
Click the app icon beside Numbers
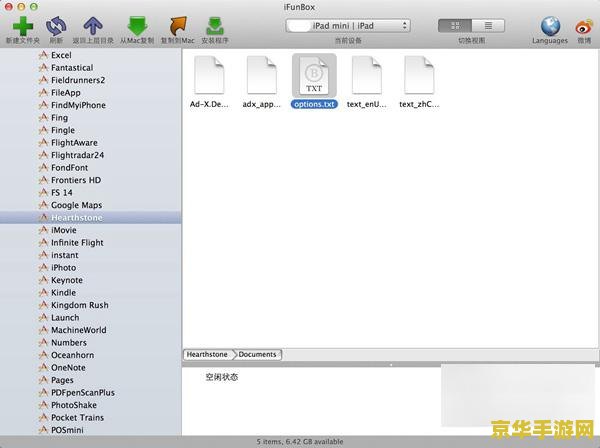pos(43,342)
